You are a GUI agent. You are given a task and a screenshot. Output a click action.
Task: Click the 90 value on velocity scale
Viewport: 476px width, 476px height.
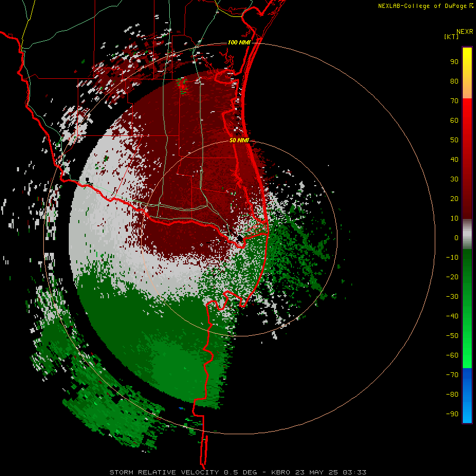[x=454, y=62]
